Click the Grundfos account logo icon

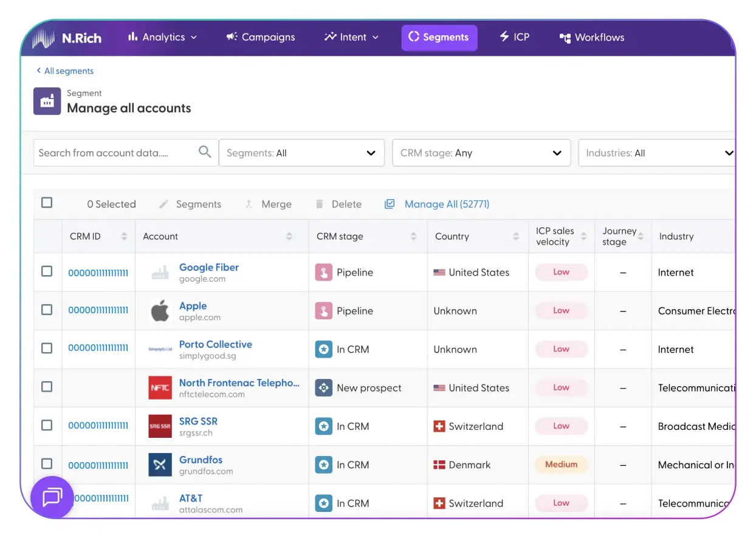point(160,465)
